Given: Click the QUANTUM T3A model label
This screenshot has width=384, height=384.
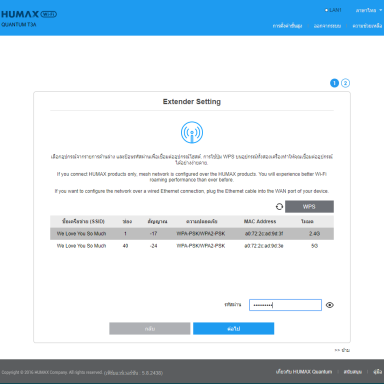Looking at the screenshot, I should [x=19, y=25].
